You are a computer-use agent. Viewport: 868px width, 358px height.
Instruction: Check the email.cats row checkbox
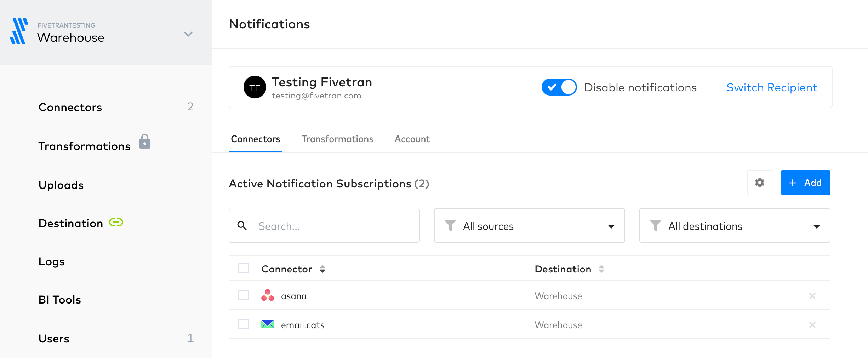(244, 324)
